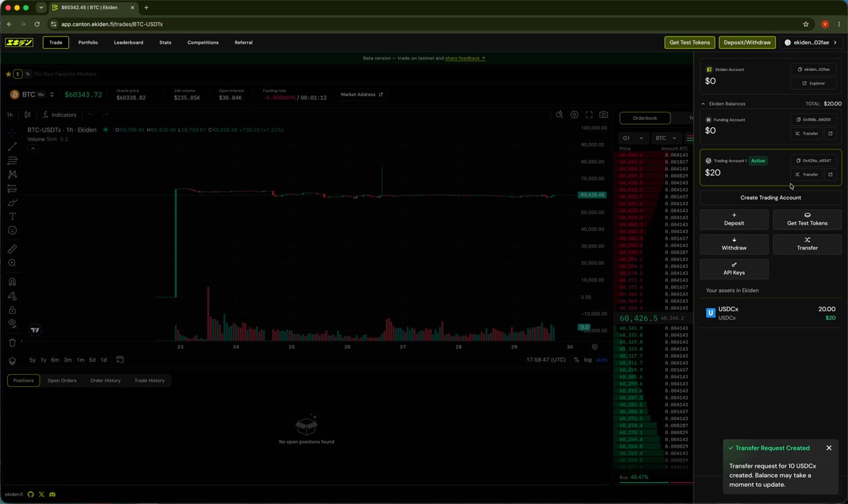Collapse the Ekiden Balances section
The height and width of the screenshot is (504, 848).
point(703,104)
